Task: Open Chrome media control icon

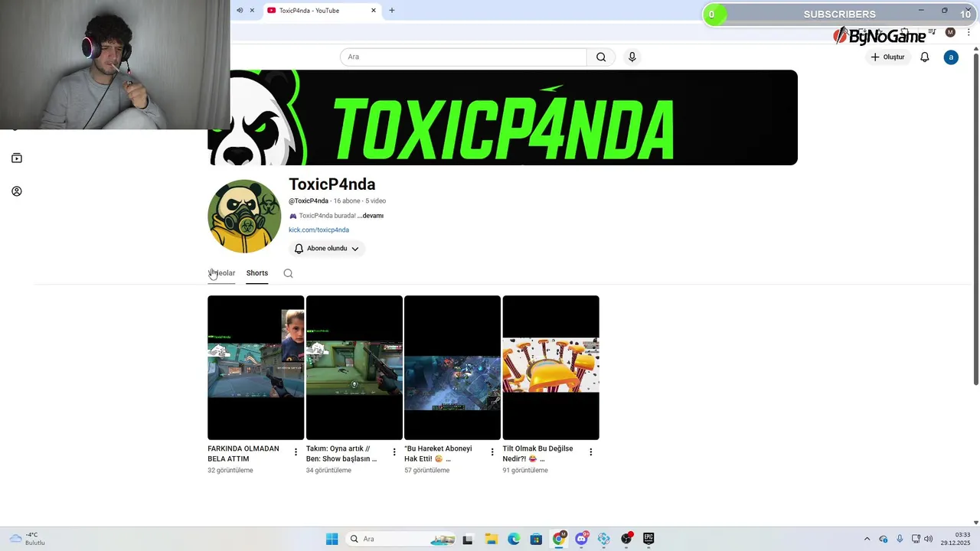Action: 932,32
